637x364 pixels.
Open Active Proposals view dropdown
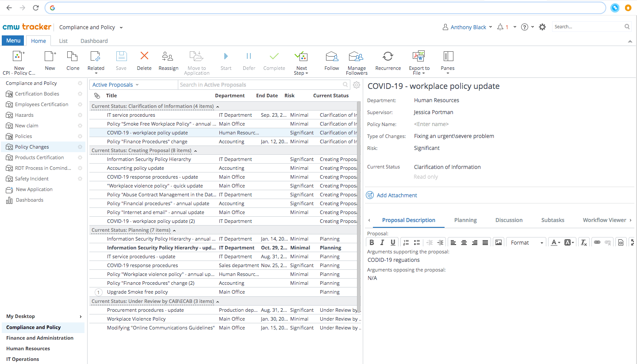point(115,85)
